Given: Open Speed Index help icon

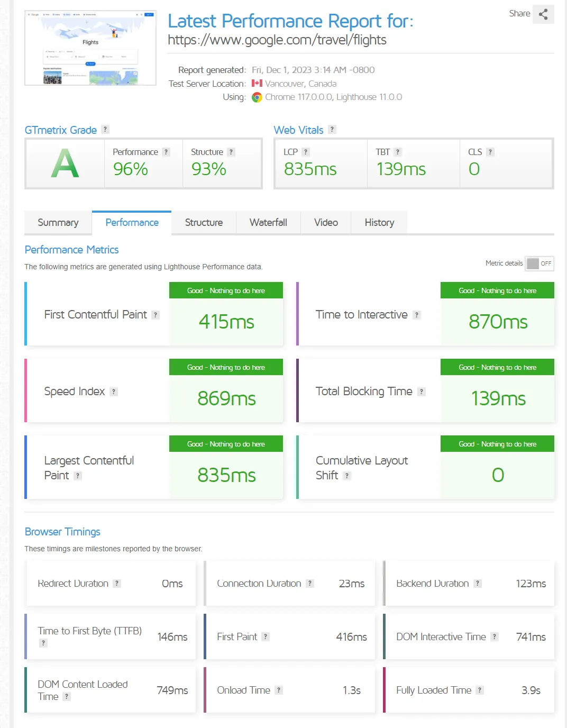Looking at the screenshot, I should pyautogui.click(x=114, y=392).
